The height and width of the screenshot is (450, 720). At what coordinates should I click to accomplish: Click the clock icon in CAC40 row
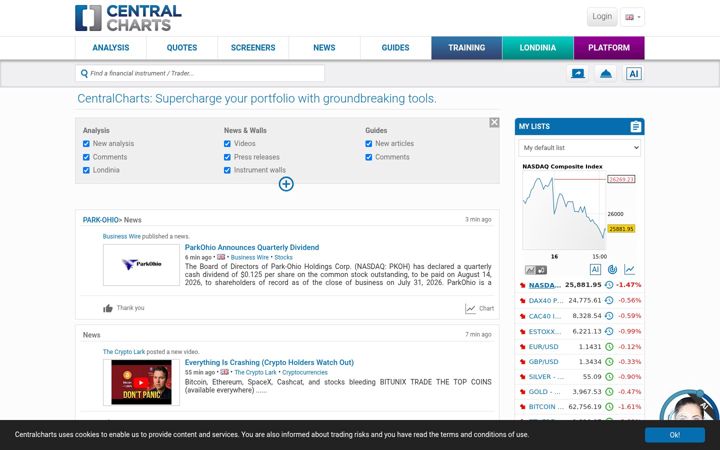(609, 316)
